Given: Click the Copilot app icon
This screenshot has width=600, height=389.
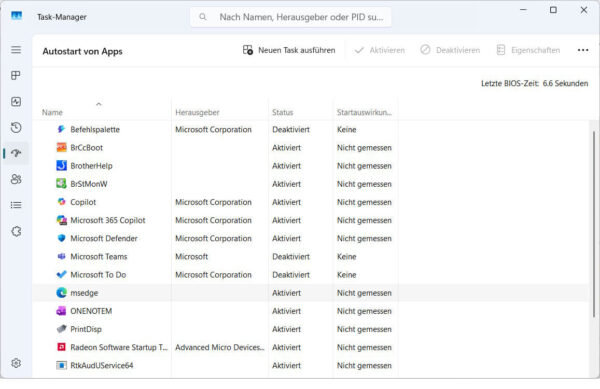Looking at the screenshot, I should (x=61, y=202).
